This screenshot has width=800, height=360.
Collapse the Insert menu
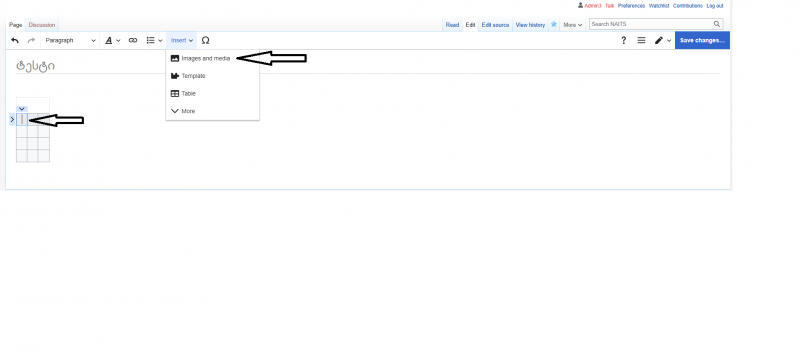(182, 40)
